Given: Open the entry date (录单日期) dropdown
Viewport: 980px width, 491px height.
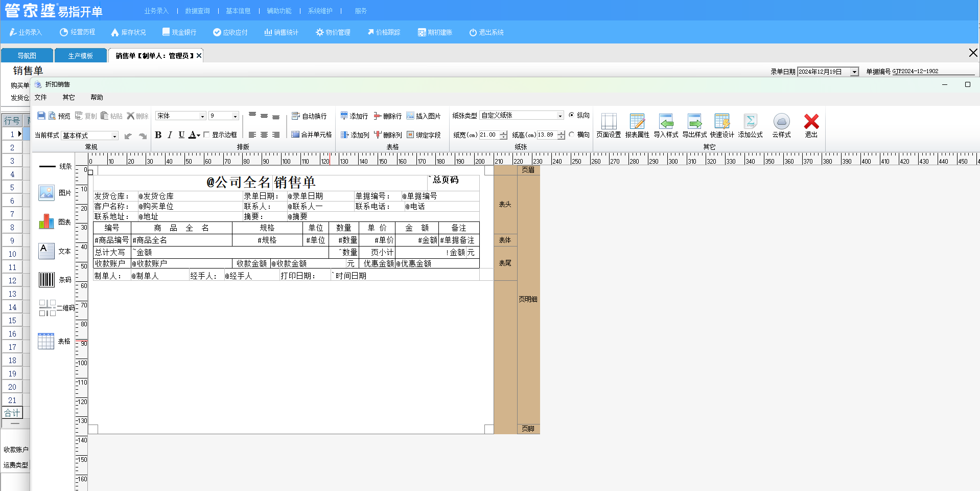Looking at the screenshot, I should pyautogui.click(x=854, y=72).
